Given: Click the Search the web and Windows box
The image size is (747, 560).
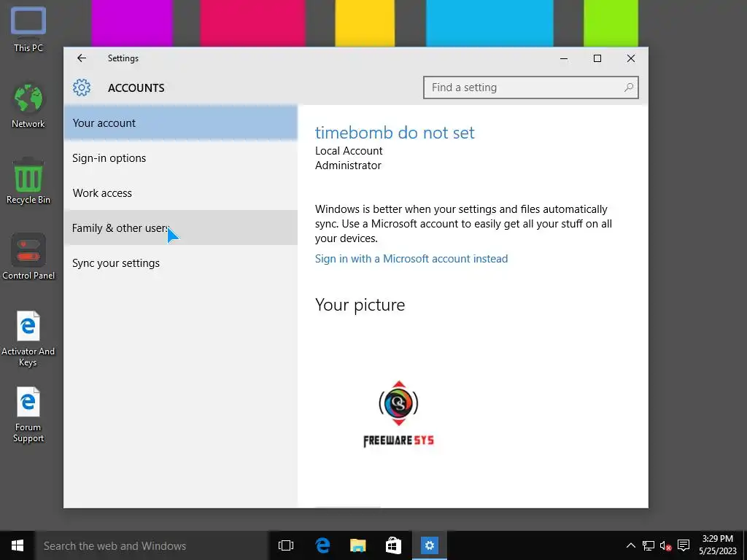Looking at the screenshot, I should [152, 545].
